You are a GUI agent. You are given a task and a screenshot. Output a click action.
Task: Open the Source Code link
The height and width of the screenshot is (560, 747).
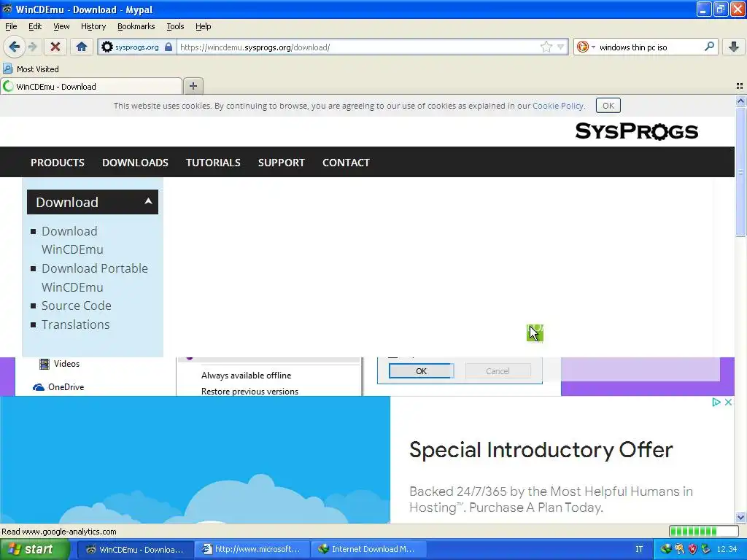(76, 306)
